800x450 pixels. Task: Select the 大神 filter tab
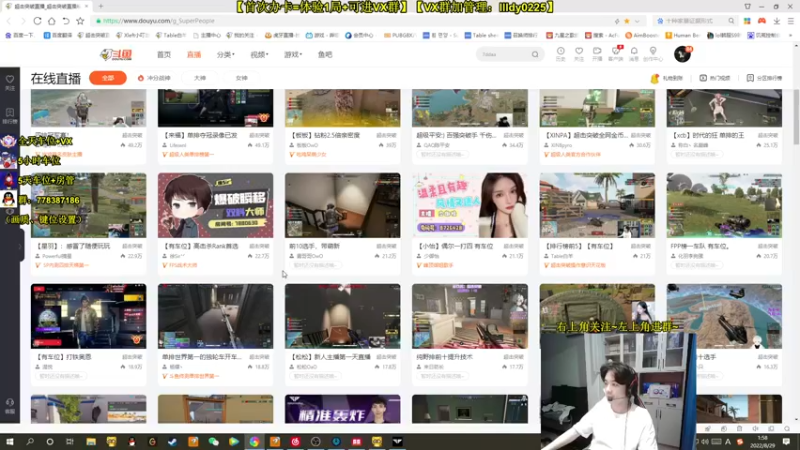[200, 78]
